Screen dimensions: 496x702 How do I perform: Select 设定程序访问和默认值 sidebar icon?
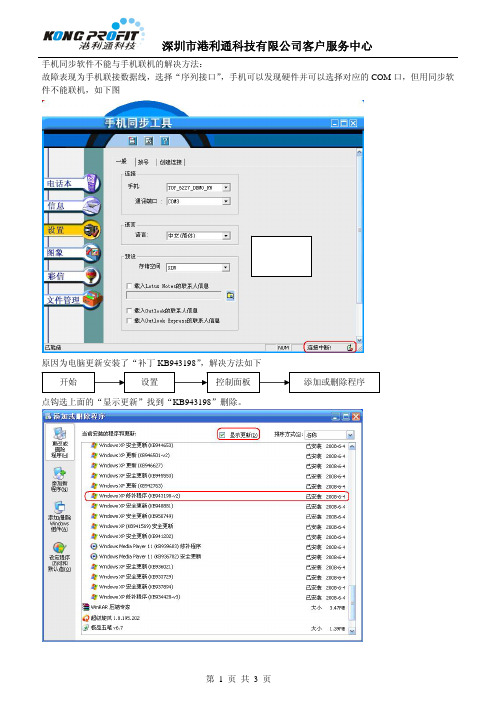point(60,556)
